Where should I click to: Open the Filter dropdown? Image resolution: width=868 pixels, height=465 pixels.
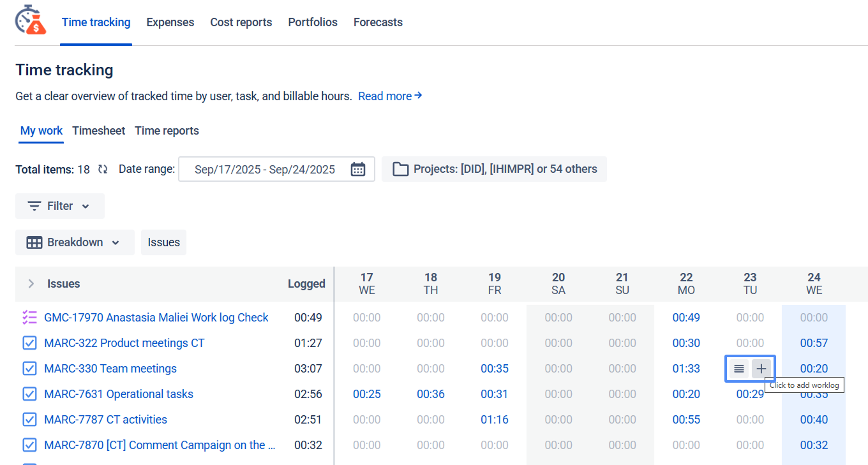[x=59, y=206]
